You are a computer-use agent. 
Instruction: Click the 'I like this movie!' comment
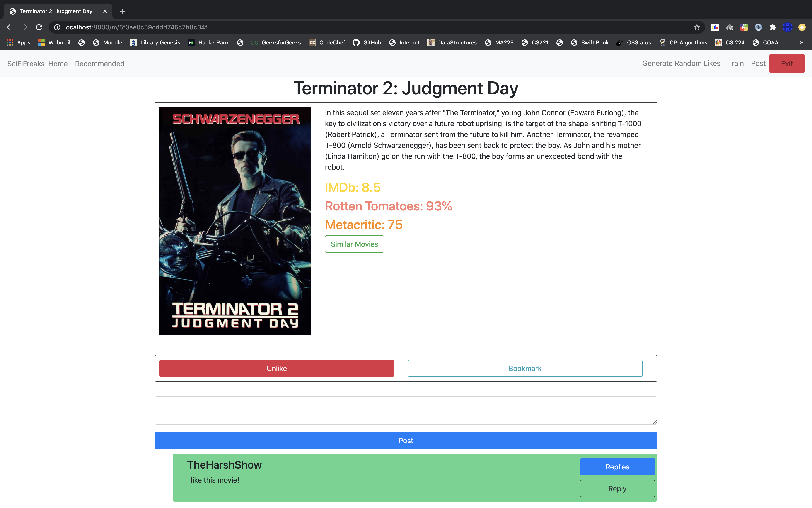(x=213, y=480)
